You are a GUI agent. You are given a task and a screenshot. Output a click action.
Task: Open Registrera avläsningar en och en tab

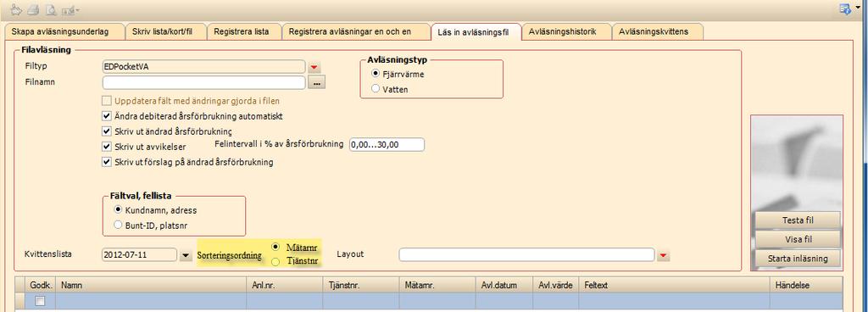(x=357, y=32)
